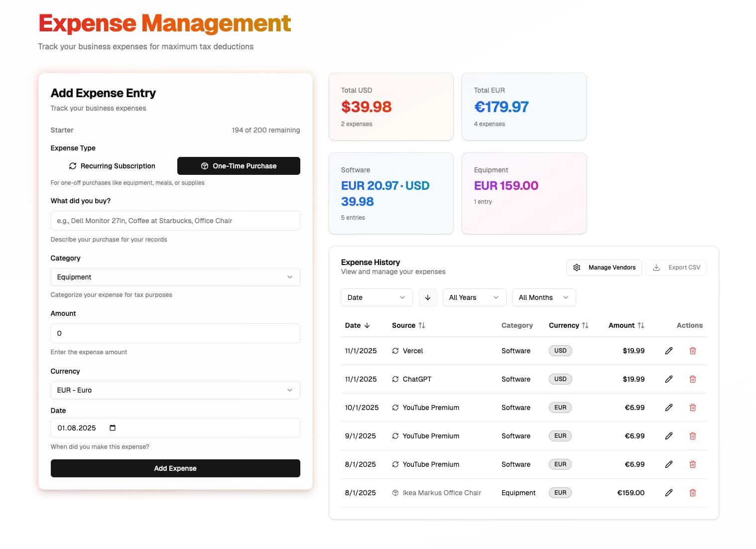Click the download icon on Export CSV button
756x549 pixels.
pos(656,268)
